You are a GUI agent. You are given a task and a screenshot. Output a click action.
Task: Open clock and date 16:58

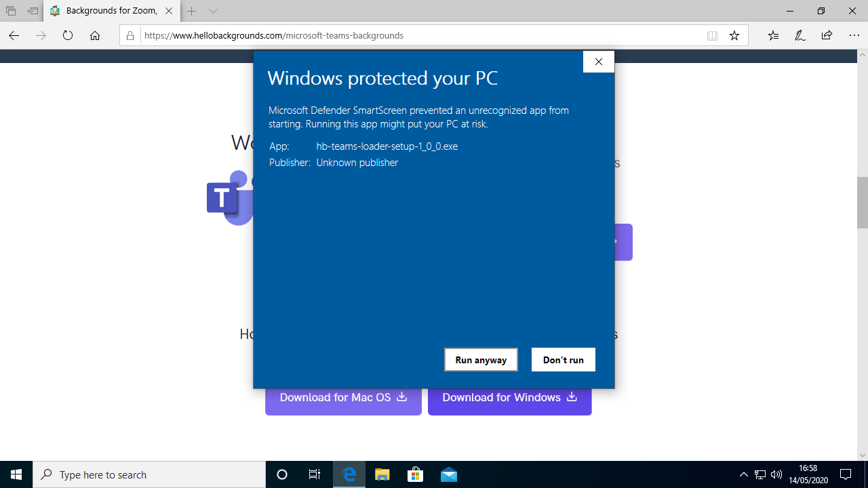pyautogui.click(x=808, y=474)
